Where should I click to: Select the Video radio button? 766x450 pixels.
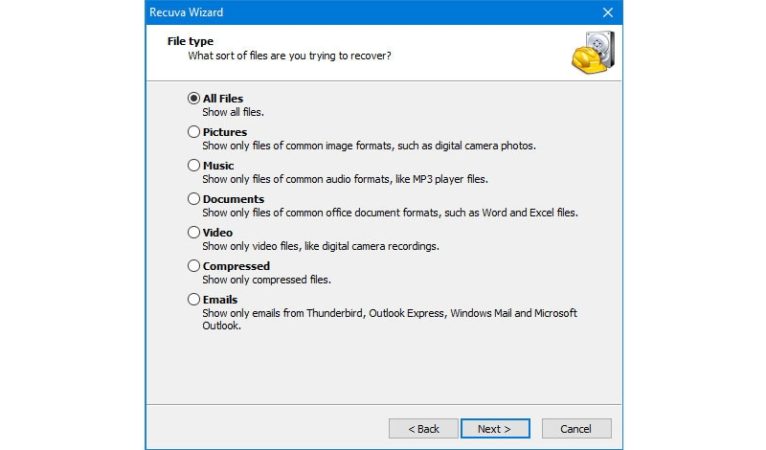click(x=194, y=232)
